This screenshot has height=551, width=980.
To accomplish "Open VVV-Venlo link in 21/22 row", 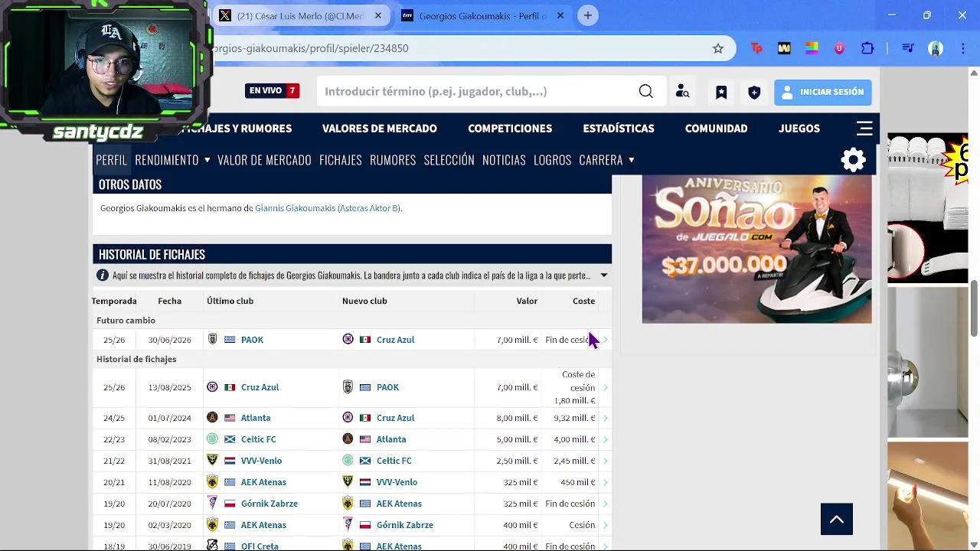I will coord(261,461).
